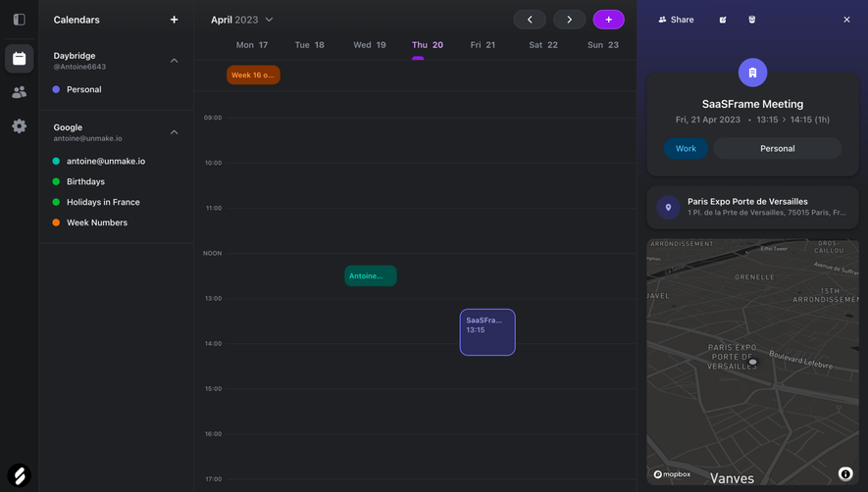The image size is (868, 492).
Task: Click the event date Fri, 21 Apr 2023
Action: 707,120
